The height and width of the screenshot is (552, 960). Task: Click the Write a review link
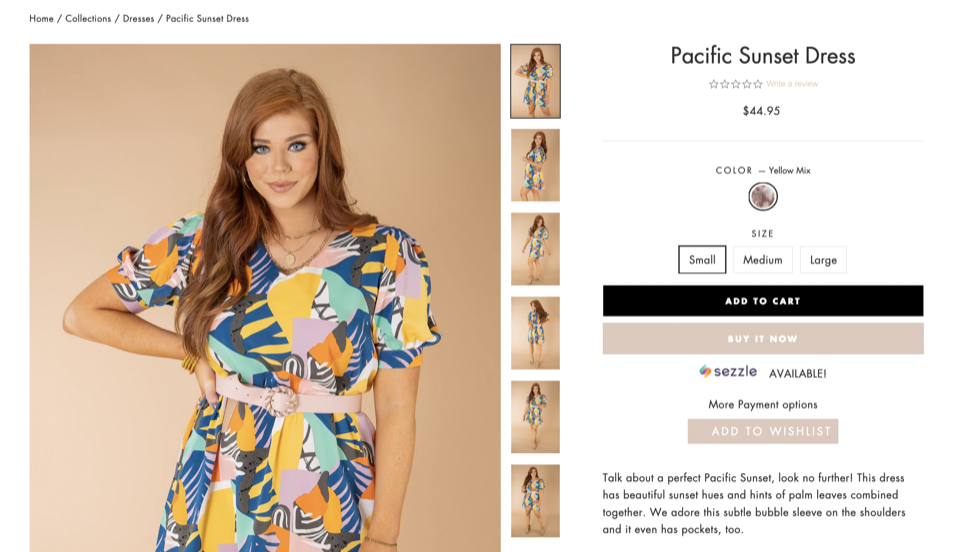pyautogui.click(x=792, y=84)
